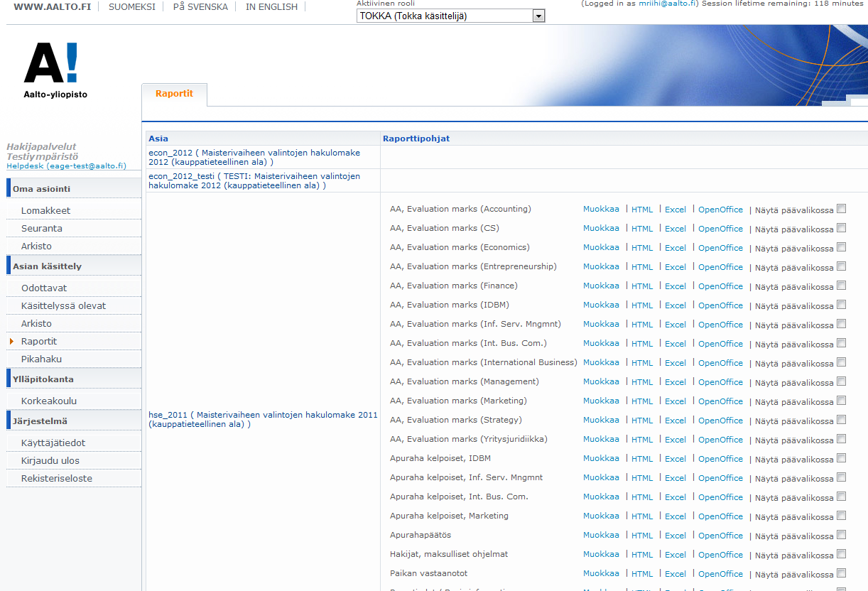Open Seuranta in the sidebar
This screenshot has height=591, width=868.
41,228
